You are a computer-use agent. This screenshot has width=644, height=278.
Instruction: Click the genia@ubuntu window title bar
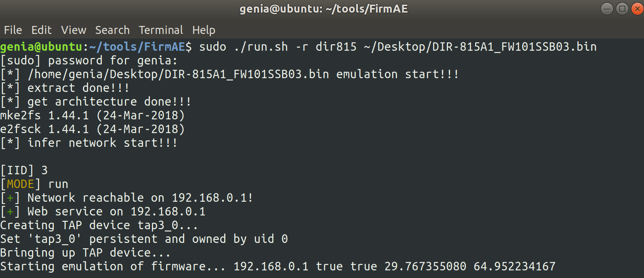pyautogui.click(x=323, y=9)
